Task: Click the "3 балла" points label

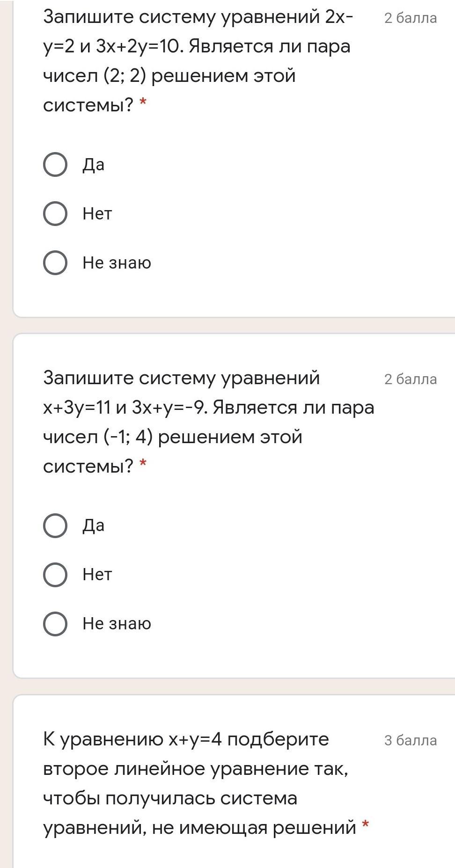Action: pyautogui.click(x=411, y=740)
